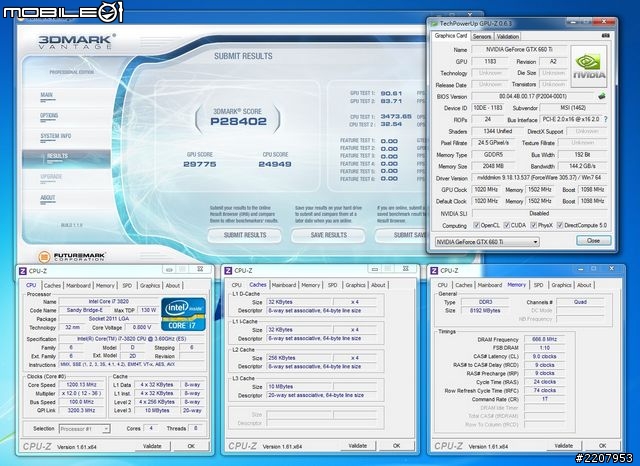Viewport: 640px width, 466px height.
Task: Click the Core Speed 1200.13 MHz value
Action: pos(82,384)
